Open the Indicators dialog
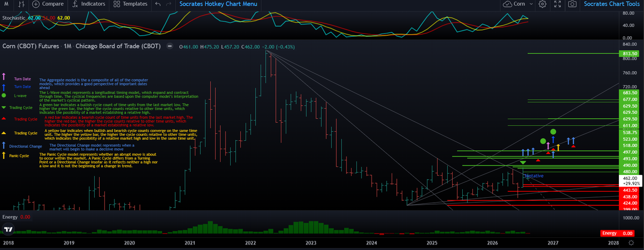 pos(89,4)
